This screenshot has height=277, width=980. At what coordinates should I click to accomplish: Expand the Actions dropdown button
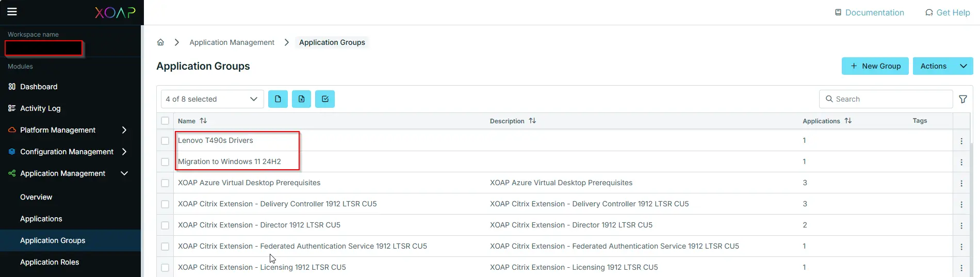point(962,66)
